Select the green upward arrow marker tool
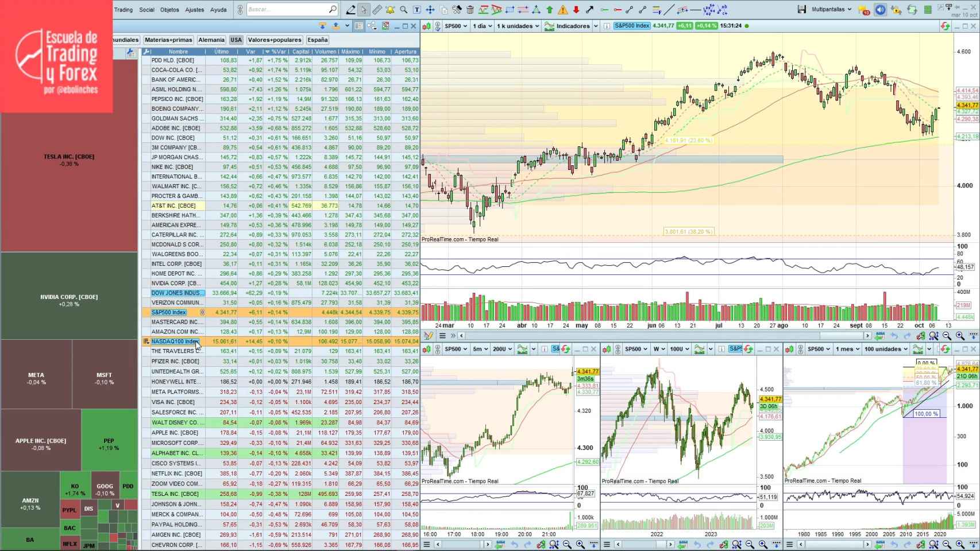This screenshot has width=980, height=551. (x=549, y=9)
